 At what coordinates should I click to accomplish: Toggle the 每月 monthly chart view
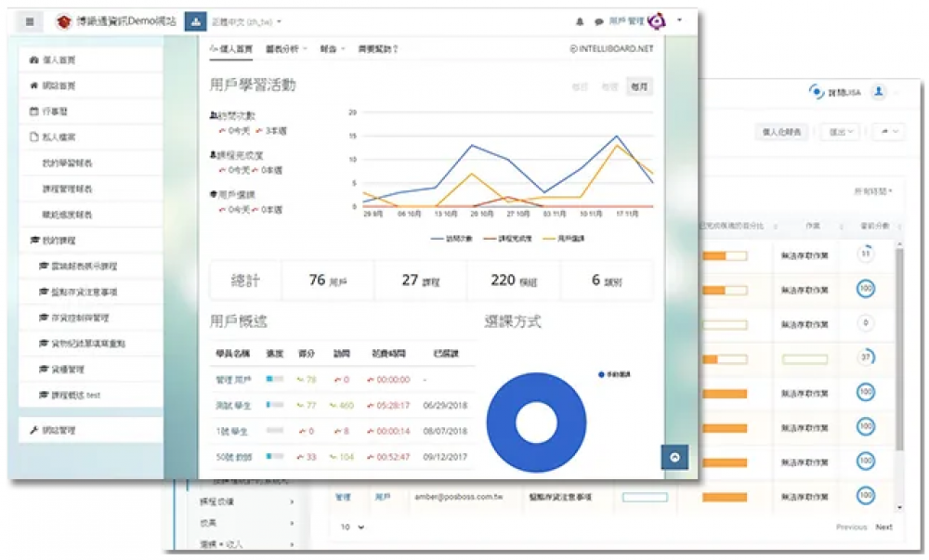pos(638,86)
